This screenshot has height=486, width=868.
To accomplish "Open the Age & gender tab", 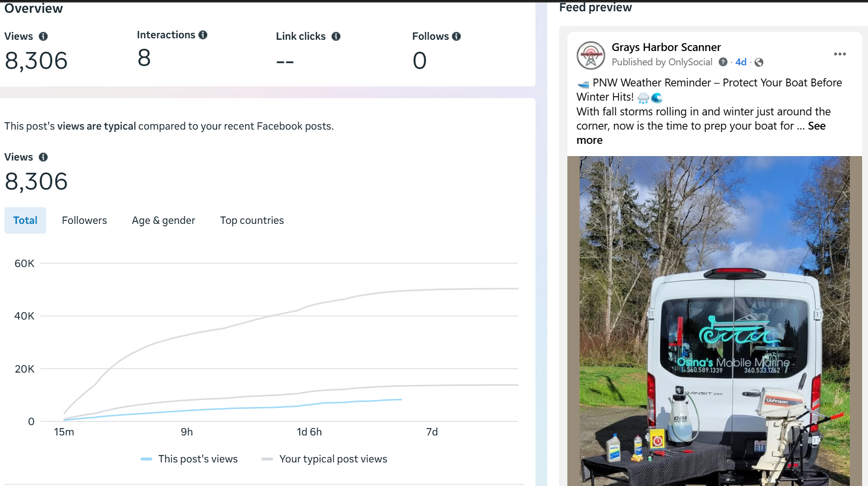I will pos(163,220).
